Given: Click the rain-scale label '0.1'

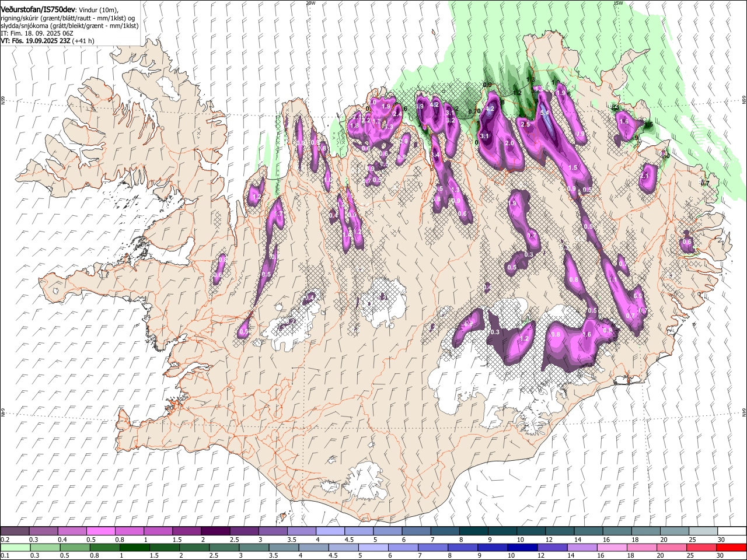Looking at the screenshot, I should 5,555.
